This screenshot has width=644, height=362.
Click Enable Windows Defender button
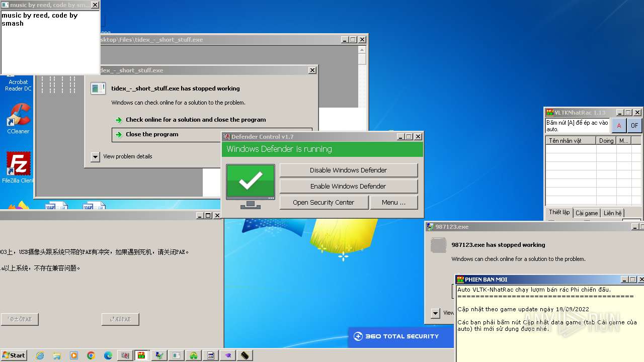pyautogui.click(x=349, y=186)
